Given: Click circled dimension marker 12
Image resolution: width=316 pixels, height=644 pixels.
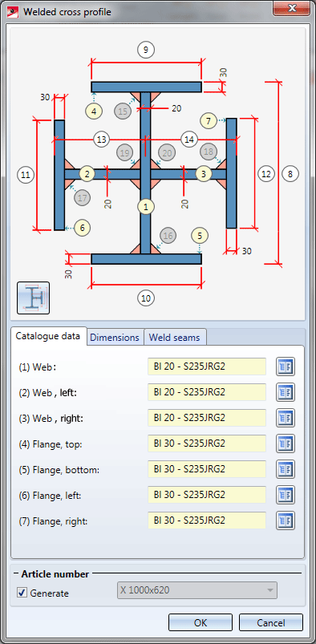Looking at the screenshot, I should coord(265,174).
